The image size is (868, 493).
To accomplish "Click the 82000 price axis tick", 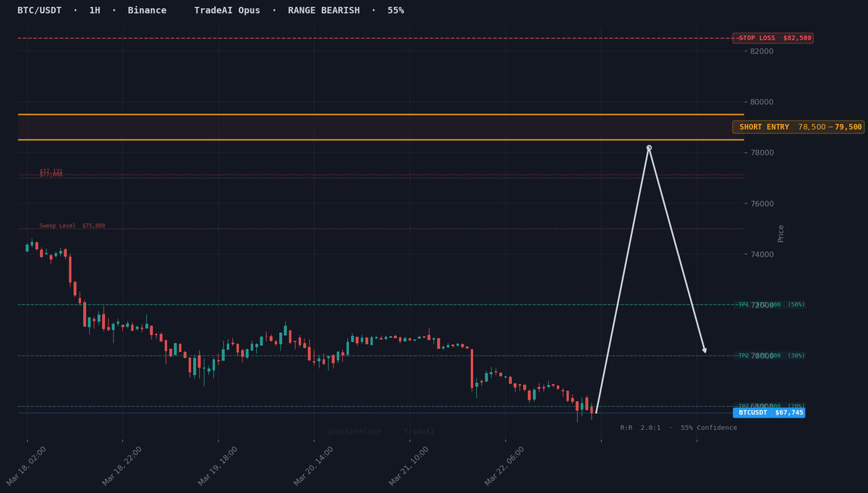I will coord(762,51).
